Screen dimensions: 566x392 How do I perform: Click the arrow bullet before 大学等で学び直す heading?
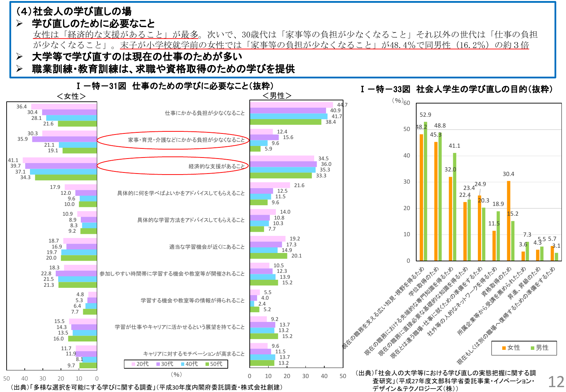point(20,56)
